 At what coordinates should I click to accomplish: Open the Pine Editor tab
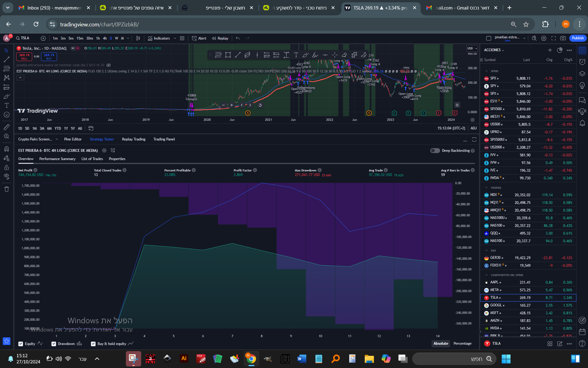pyautogui.click(x=73, y=139)
